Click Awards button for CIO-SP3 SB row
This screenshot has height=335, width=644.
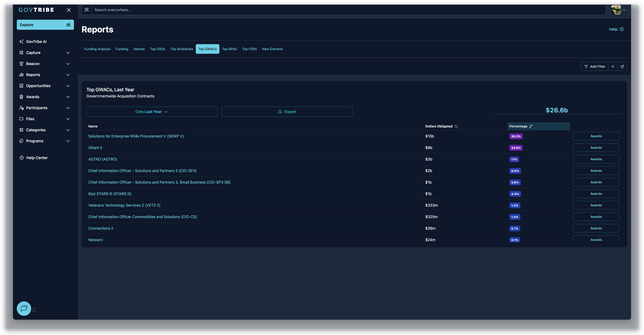pyautogui.click(x=596, y=182)
